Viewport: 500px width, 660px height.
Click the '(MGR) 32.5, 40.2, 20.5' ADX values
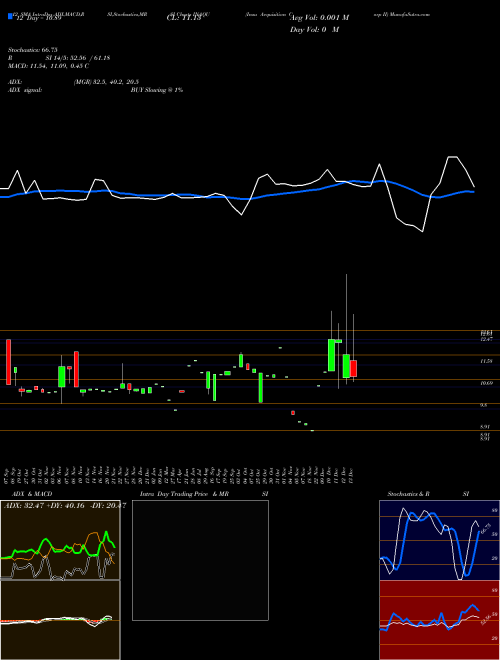click(x=106, y=82)
